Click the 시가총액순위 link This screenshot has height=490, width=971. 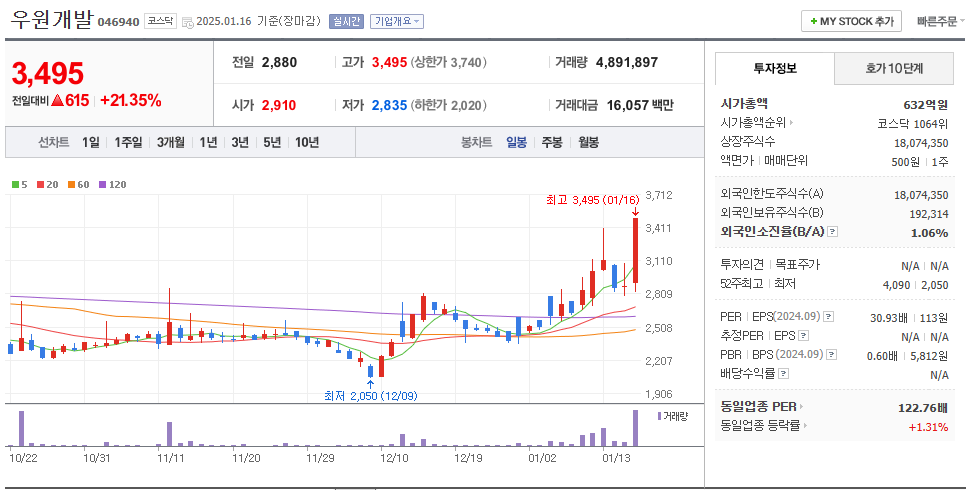[753, 123]
